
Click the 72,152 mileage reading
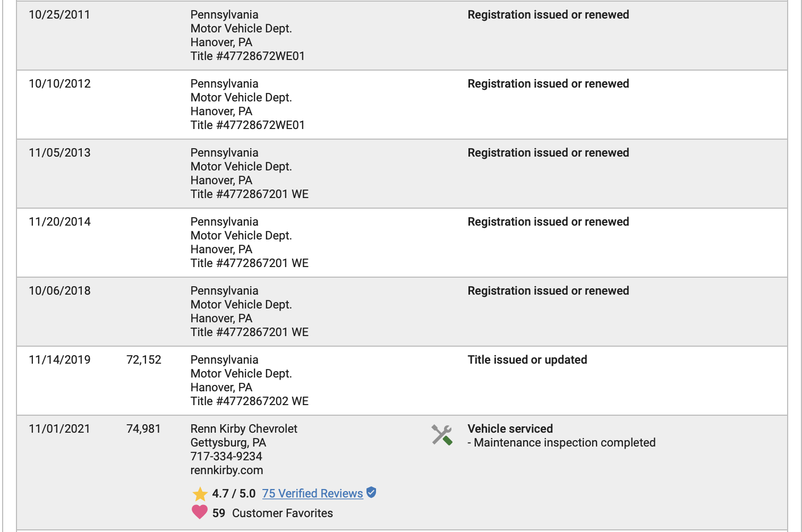(144, 360)
